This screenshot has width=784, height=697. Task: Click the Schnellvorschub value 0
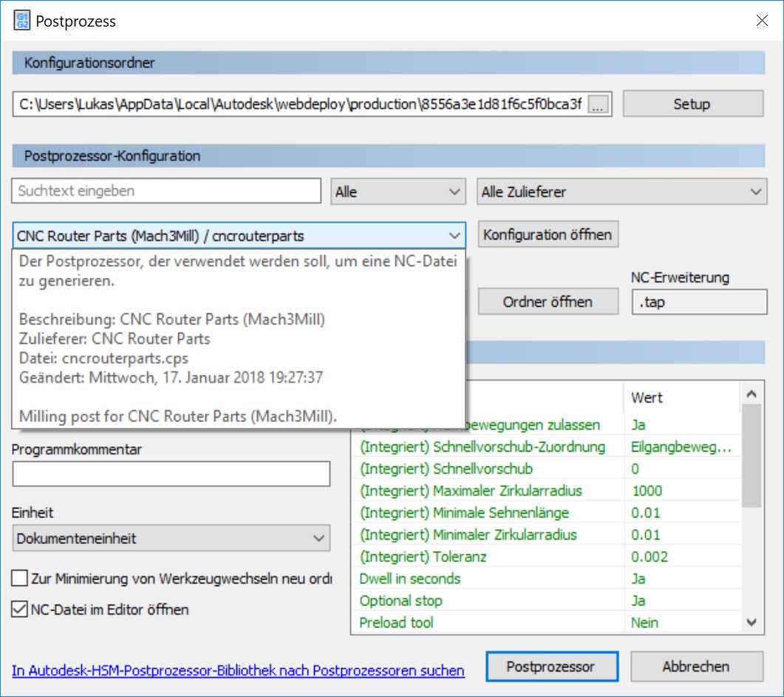click(635, 469)
